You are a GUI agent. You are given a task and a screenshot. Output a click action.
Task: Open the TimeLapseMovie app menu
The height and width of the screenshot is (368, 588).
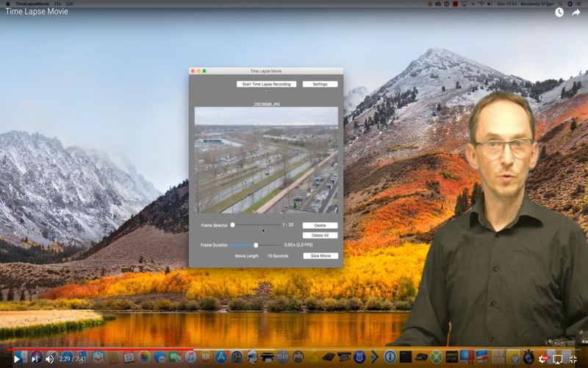[32, 4]
